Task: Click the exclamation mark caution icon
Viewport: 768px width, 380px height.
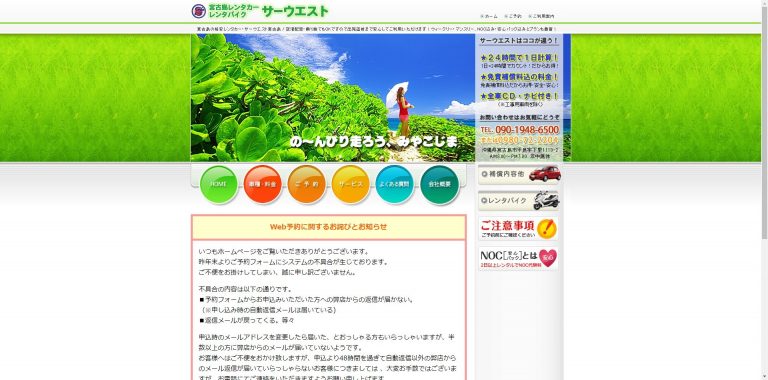Action: [546, 228]
